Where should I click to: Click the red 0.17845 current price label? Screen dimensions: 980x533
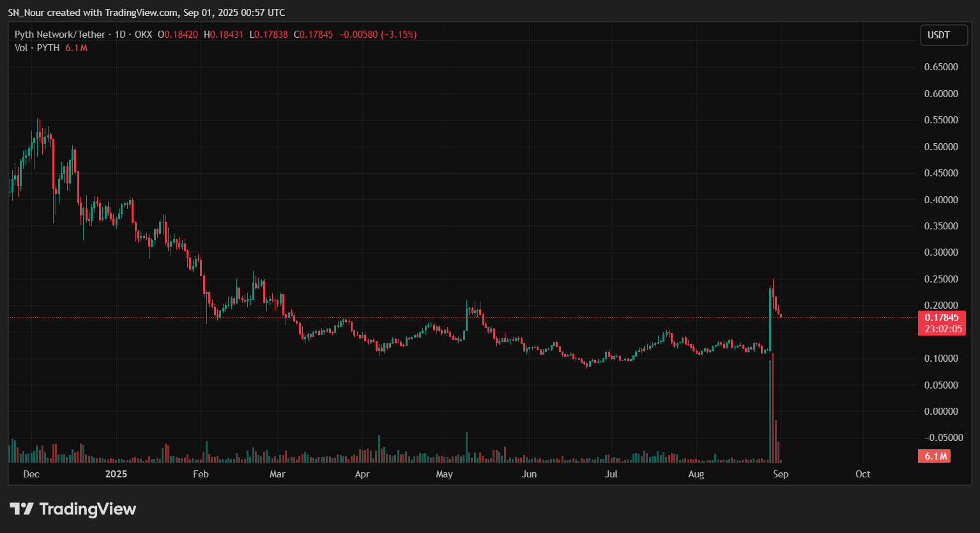942,318
